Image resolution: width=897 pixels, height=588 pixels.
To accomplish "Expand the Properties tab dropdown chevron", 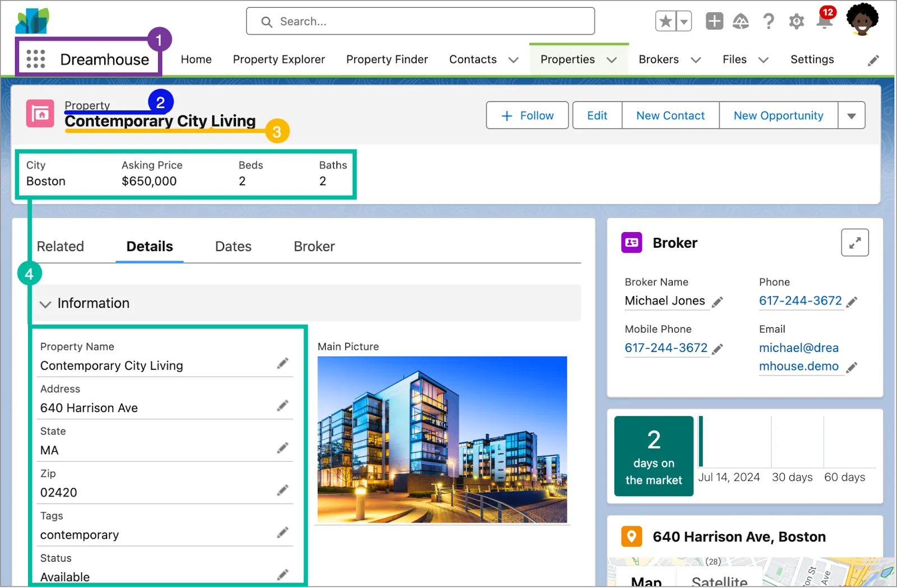I will [612, 60].
